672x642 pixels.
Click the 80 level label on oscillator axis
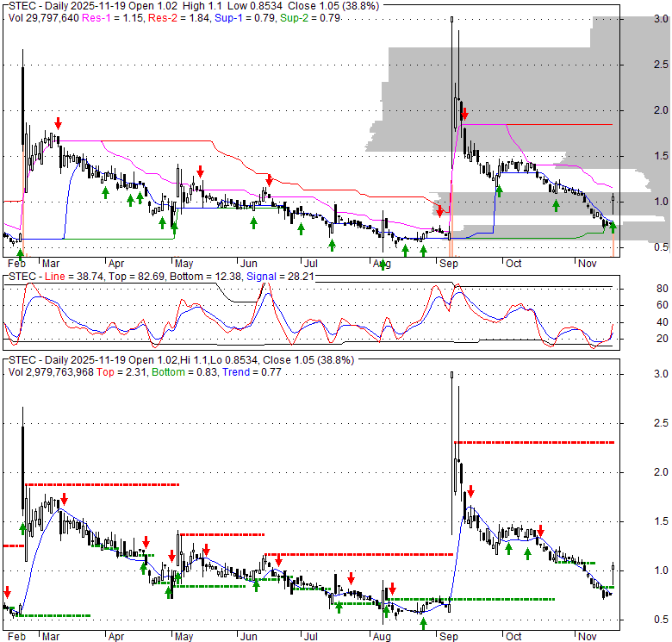coord(663,289)
